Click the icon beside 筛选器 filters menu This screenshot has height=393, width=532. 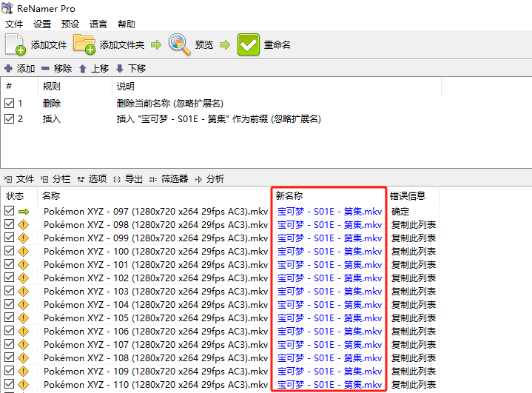[x=153, y=179]
